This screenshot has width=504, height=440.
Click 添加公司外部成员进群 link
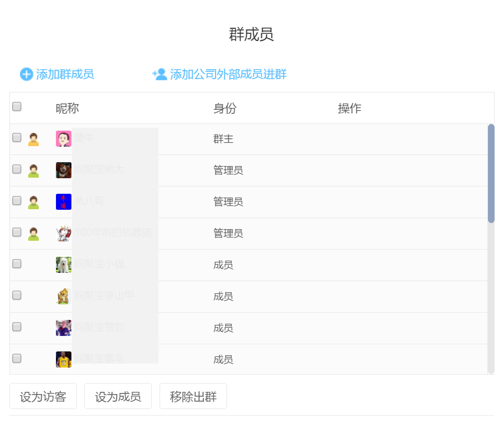tap(228, 74)
